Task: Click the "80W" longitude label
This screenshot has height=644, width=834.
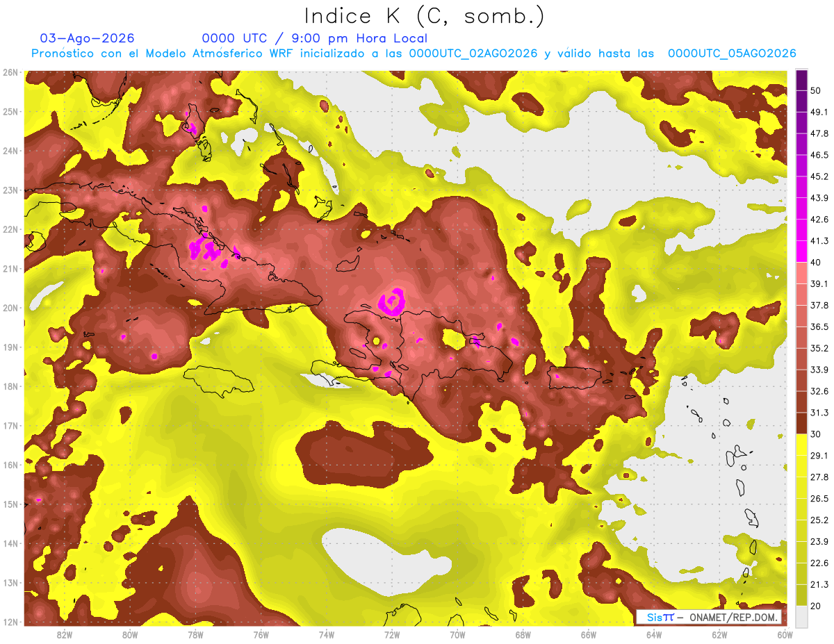Action: [130, 635]
